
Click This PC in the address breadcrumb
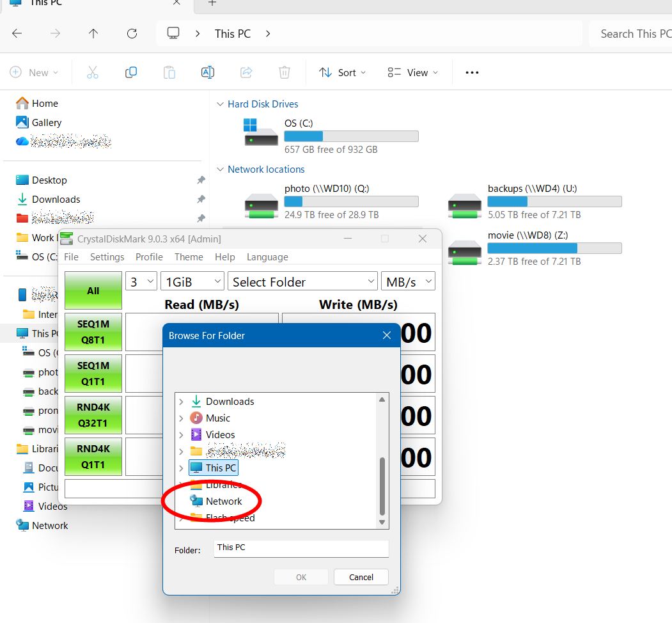point(233,33)
